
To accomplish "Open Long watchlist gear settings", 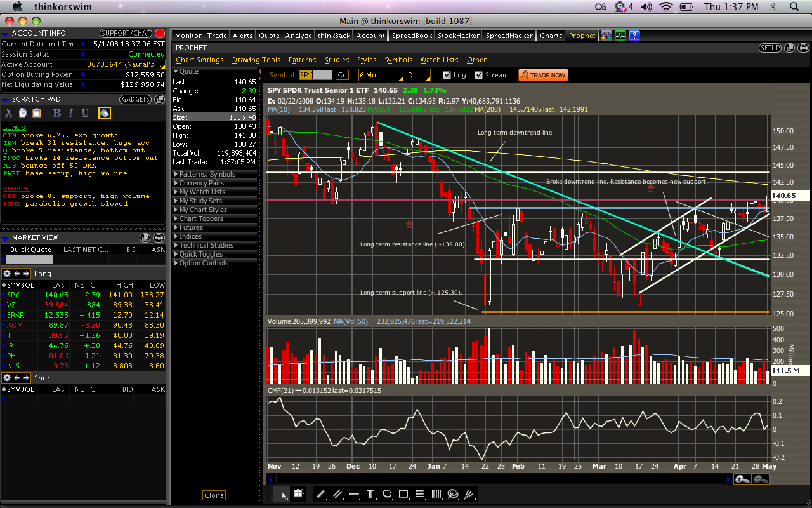I will (x=7, y=274).
